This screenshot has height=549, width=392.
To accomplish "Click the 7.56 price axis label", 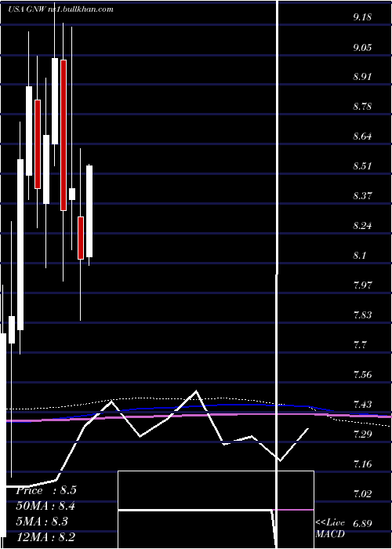I will point(362,375).
